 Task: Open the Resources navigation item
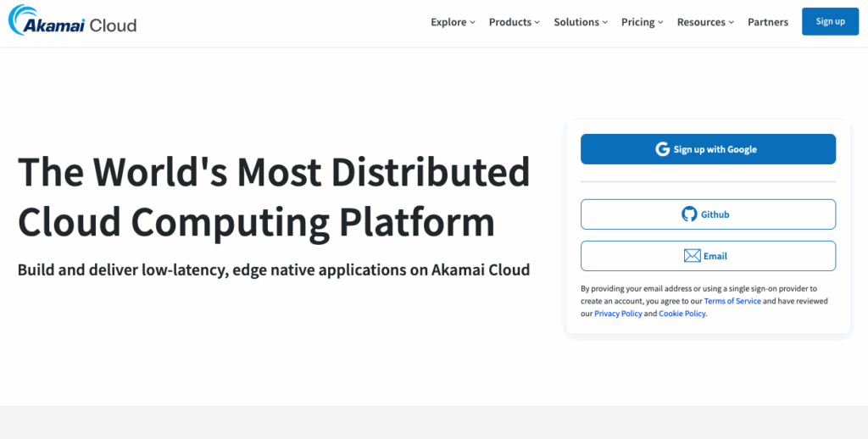click(x=706, y=22)
